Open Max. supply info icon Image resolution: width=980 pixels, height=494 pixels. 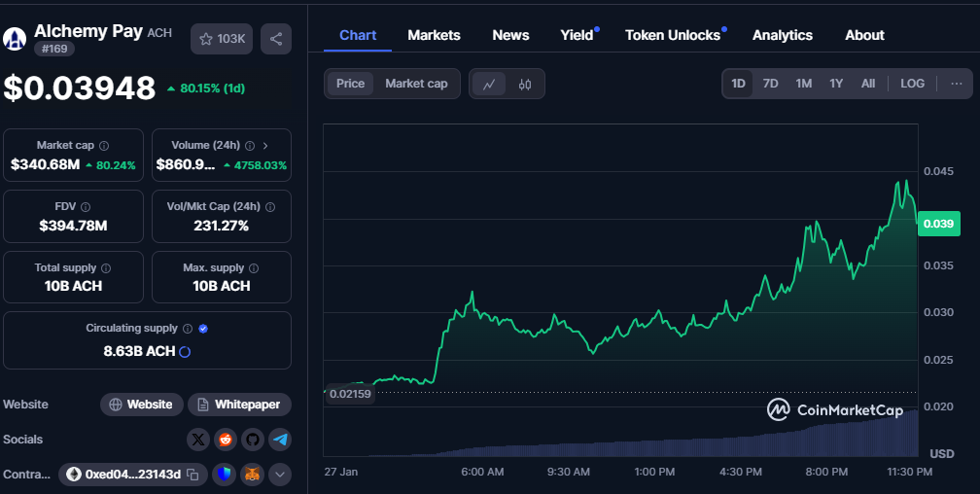254,268
